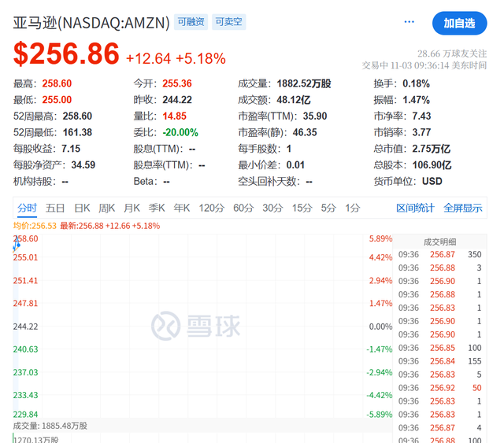Click the 均价:256.53 label above chart
This screenshot has width=504, height=443.
(x=35, y=226)
